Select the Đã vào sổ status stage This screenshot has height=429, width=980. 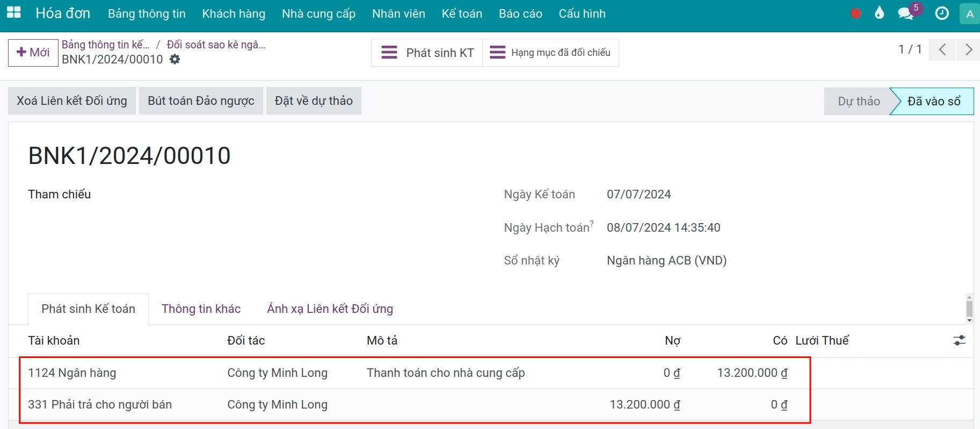[934, 101]
